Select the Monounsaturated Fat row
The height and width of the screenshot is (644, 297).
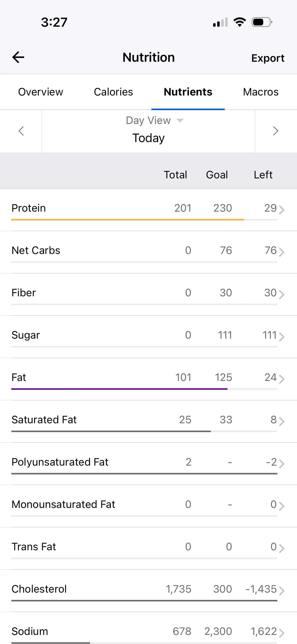point(148,506)
